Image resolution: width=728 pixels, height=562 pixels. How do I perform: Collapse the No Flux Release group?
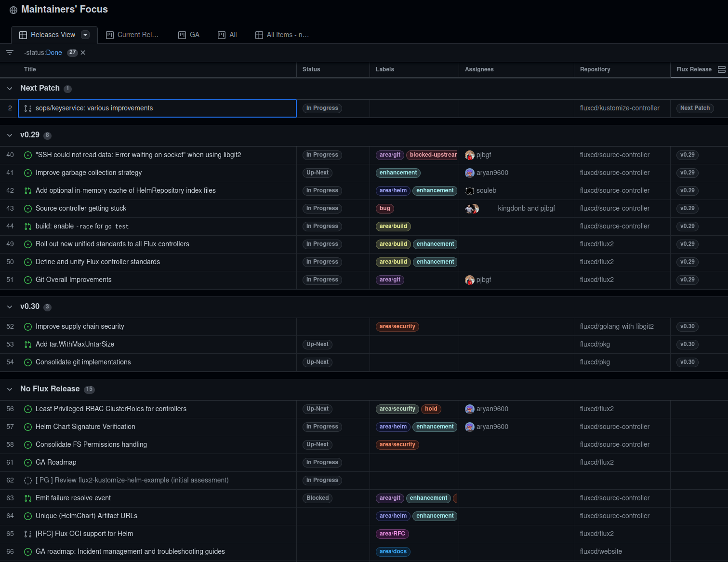point(10,389)
